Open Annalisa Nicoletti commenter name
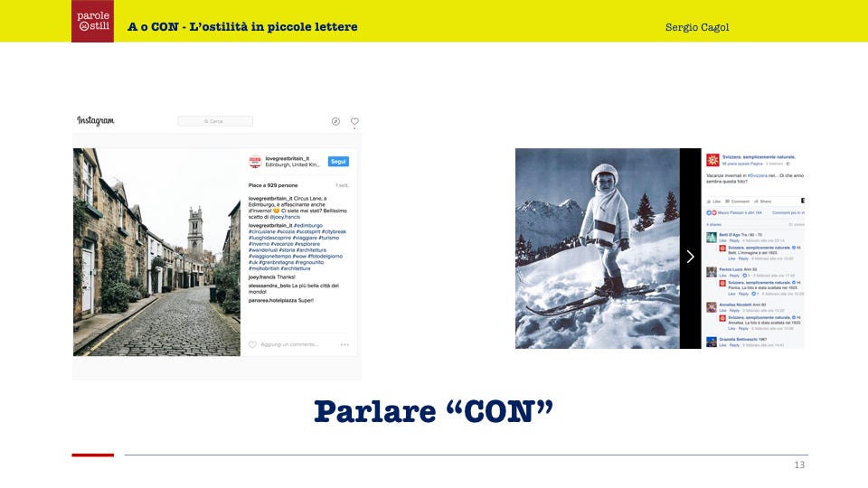 (736, 305)
